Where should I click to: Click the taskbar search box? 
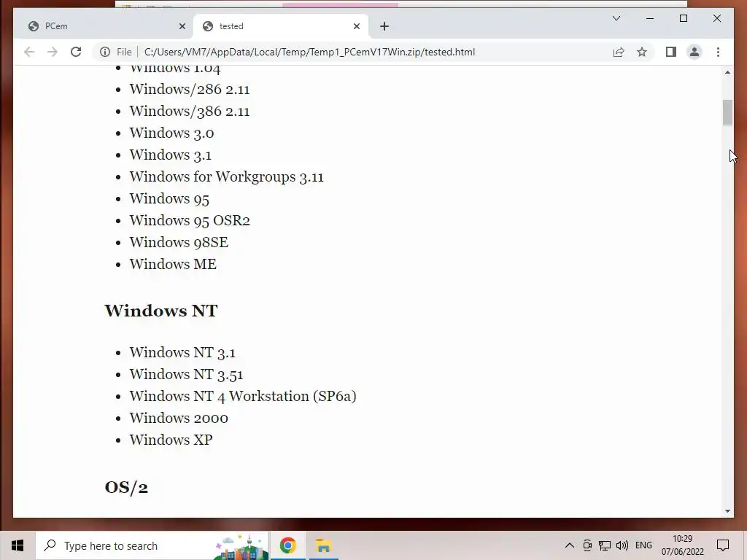point(152,545)
